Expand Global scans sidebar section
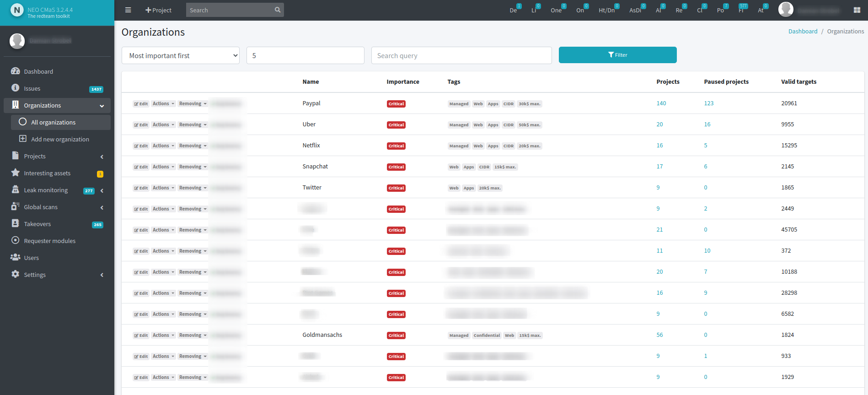Image resolution: width=868 pixels, height=395 pixels. point(57,207)
